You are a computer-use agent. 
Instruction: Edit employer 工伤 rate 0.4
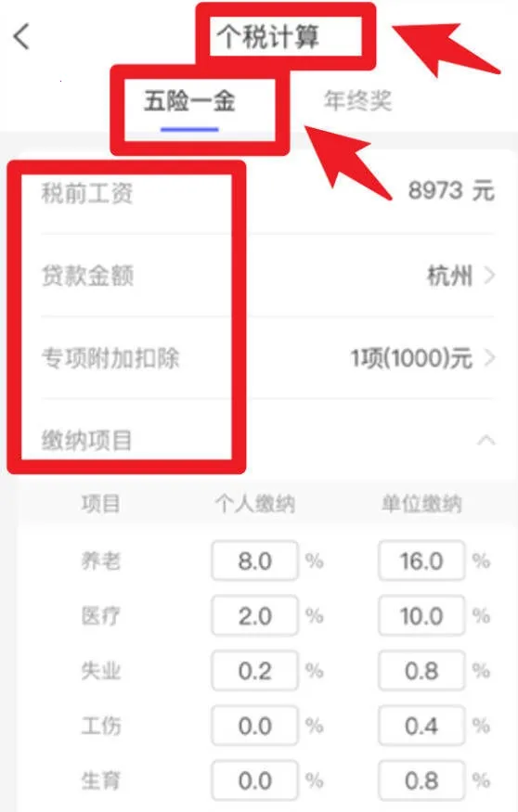(x=421, y=726)
